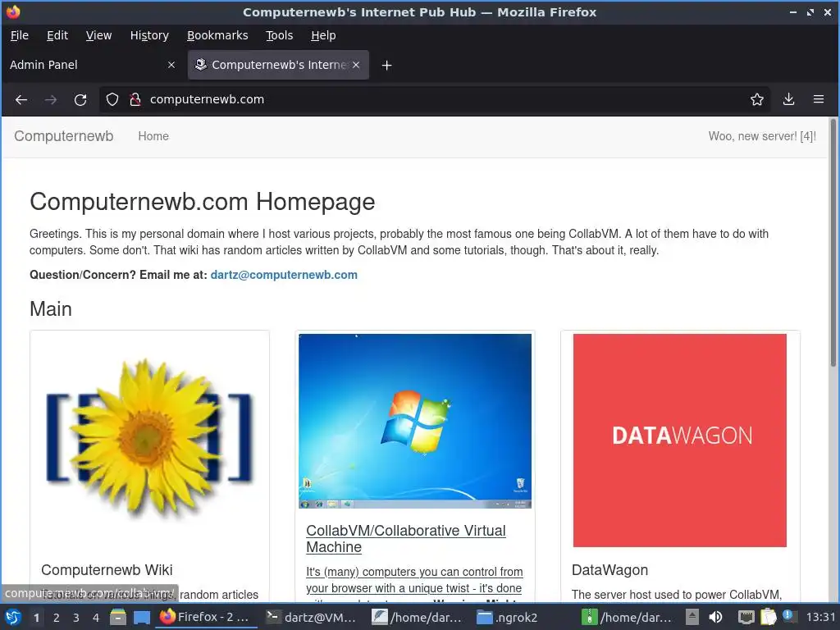Click the 'Woo, new server! [4]!' text

pyautogui.click(x=762, y=136)
